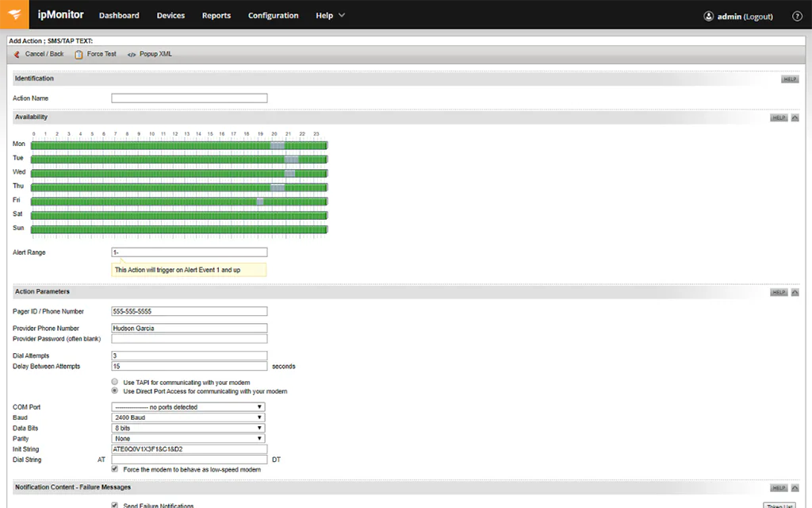
Task: Open the Parity dropdown
Action: click(x=189, y=438)
